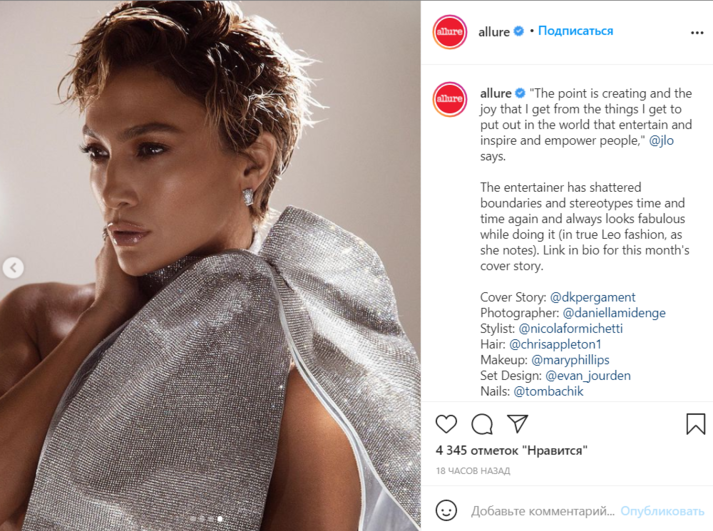Like the post with heart icon
This screenshot has width=713, height=531.
click(x=446, y=424)
